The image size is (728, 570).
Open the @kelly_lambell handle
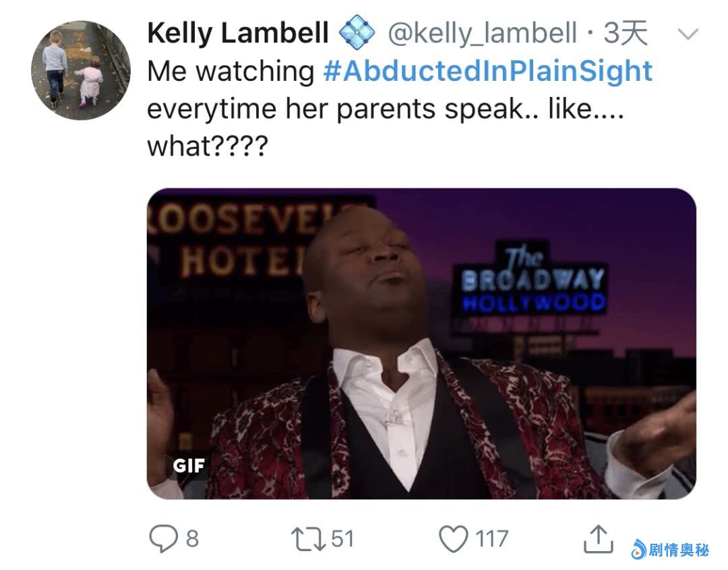pyautogui.click(x=483, y=33)
